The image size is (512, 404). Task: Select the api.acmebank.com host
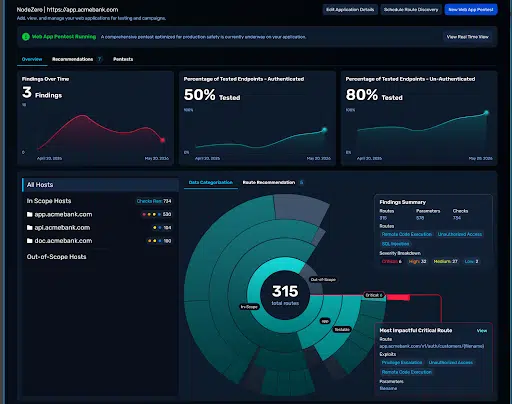(x=62, y=228)
